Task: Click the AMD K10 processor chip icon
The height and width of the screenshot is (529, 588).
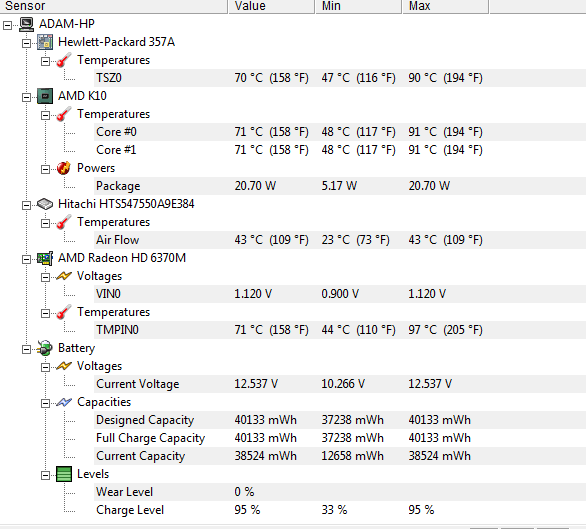Action: 45,96
